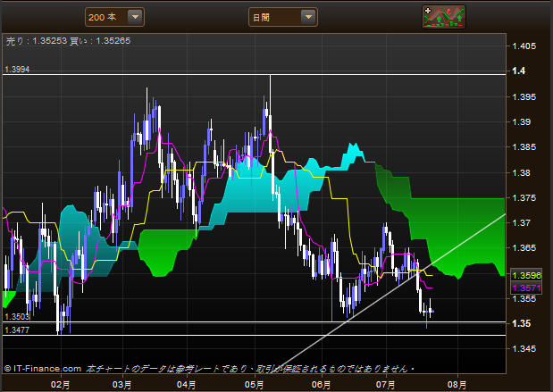Click the 1.375 price axis label
The image size is (553, 392).
524,197
